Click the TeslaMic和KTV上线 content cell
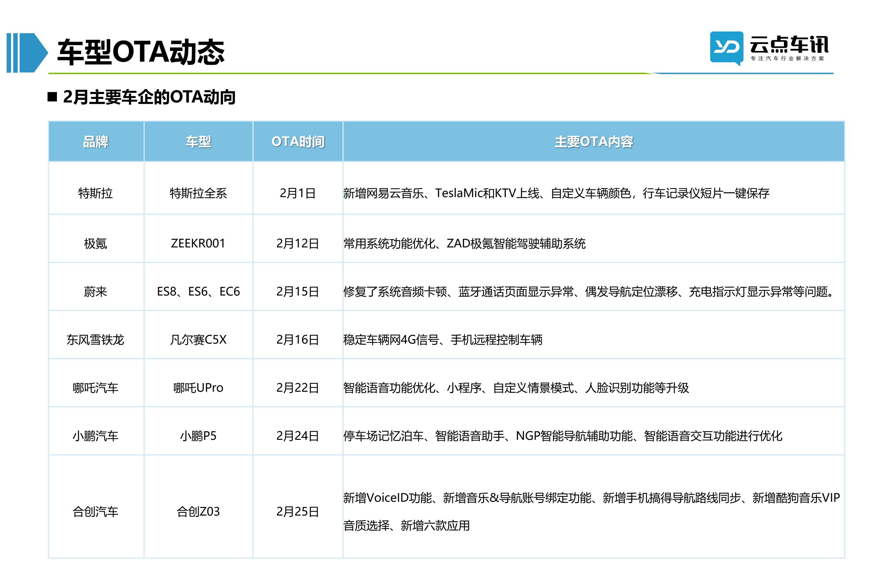Image resolution: width=882 pixels, height=588 pixels. [x=593, y=188]
